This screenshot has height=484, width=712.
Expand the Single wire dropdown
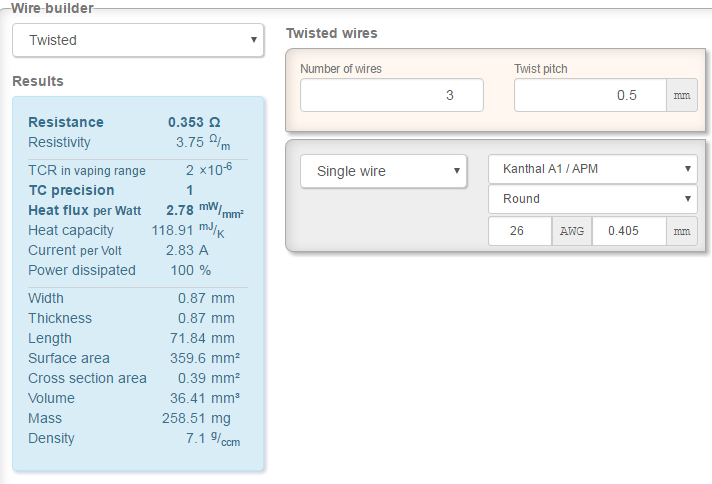(383, 171)
